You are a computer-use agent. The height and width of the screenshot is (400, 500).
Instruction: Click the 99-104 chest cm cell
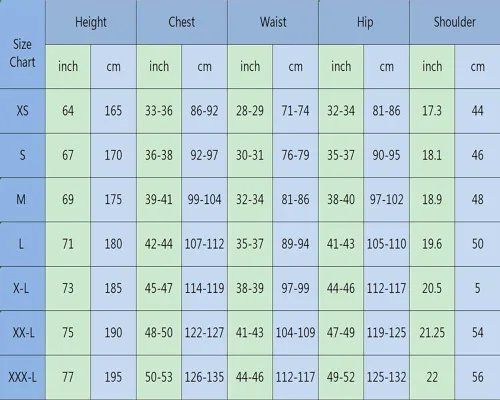click(x=204, y=199)
